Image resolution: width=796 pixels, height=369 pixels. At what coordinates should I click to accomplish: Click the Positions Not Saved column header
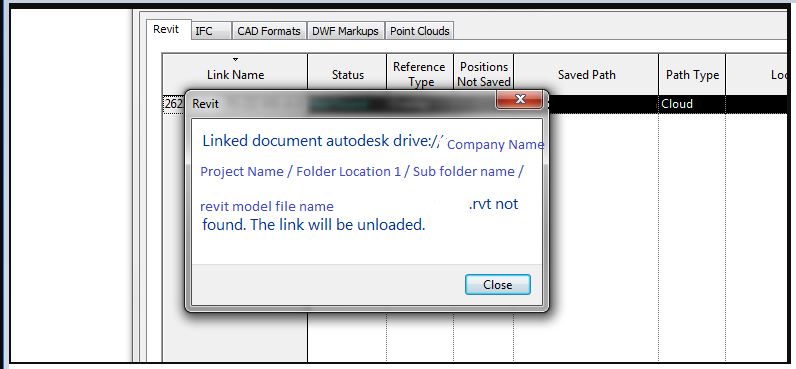[x=484, y=75]
